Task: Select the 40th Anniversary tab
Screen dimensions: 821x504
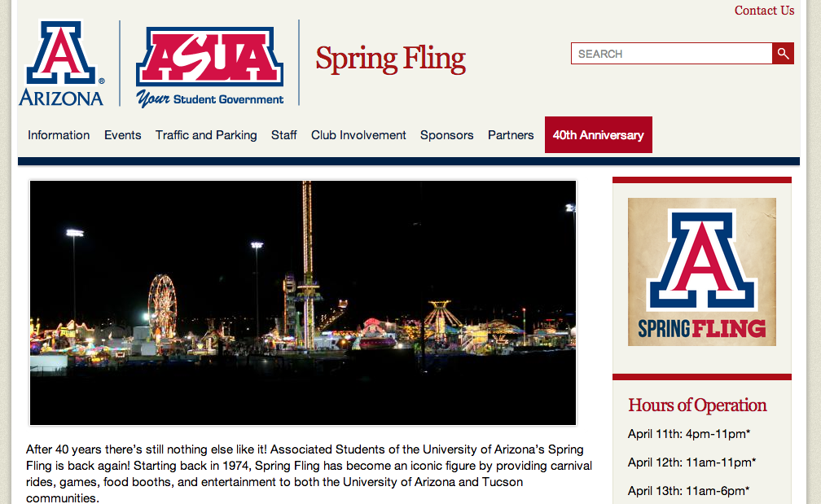Action: pyautogui.click(x=599, y=134)
